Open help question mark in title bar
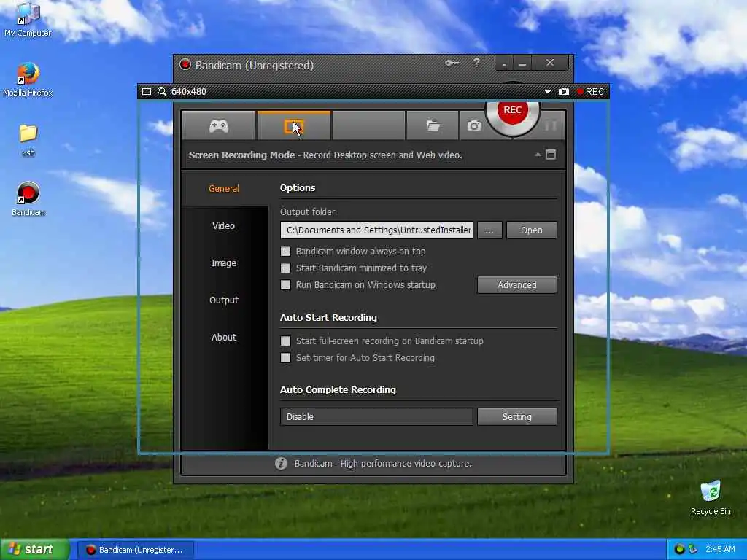 pyautogui.click(x=476, y=63)
